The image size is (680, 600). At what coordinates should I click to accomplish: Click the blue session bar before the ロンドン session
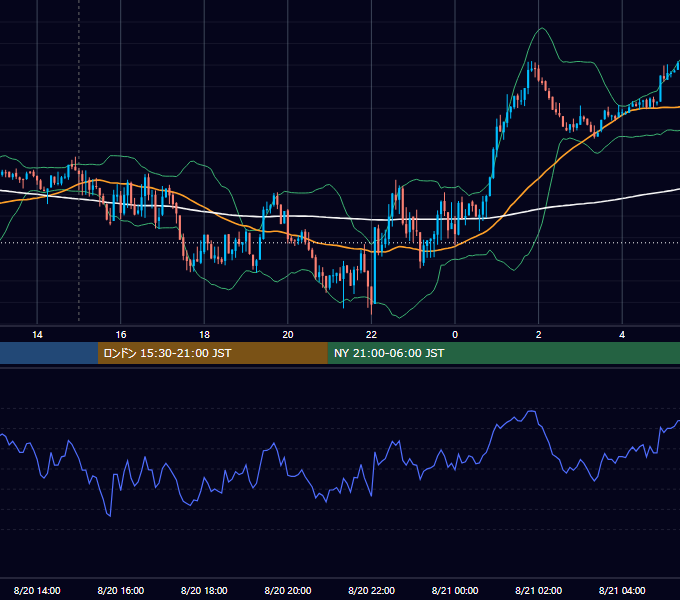49,353
